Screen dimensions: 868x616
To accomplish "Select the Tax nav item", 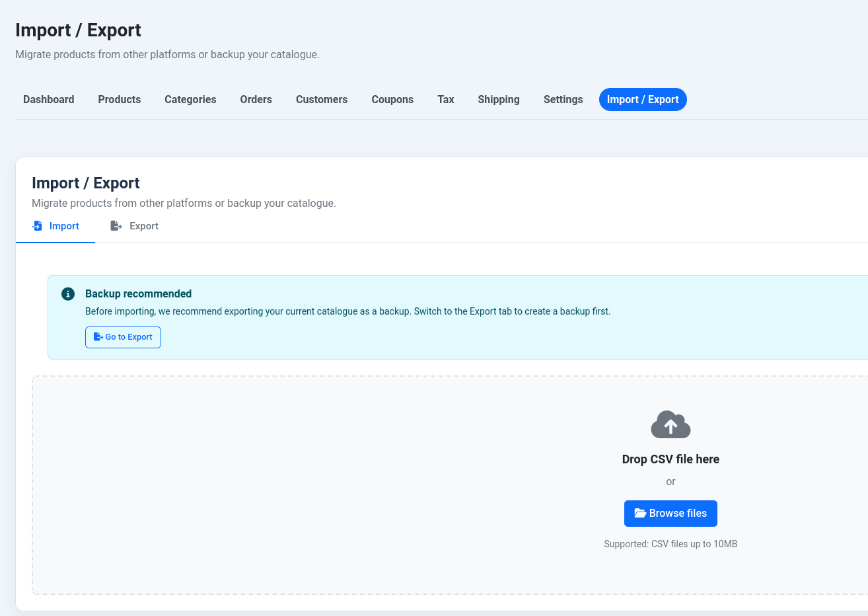I will (x=446, y=100).
